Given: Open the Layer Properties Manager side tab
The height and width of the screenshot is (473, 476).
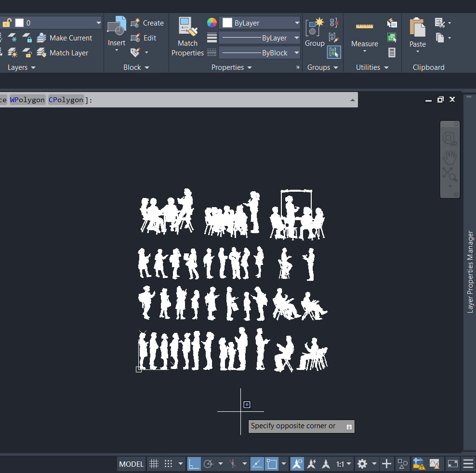Looking at the screenshot, I should (470, 272).
